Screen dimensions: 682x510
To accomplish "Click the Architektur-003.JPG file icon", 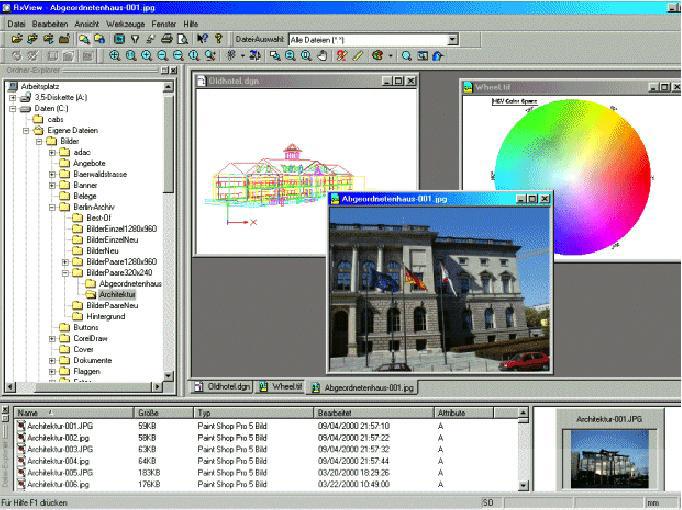I will coord(21,448).
